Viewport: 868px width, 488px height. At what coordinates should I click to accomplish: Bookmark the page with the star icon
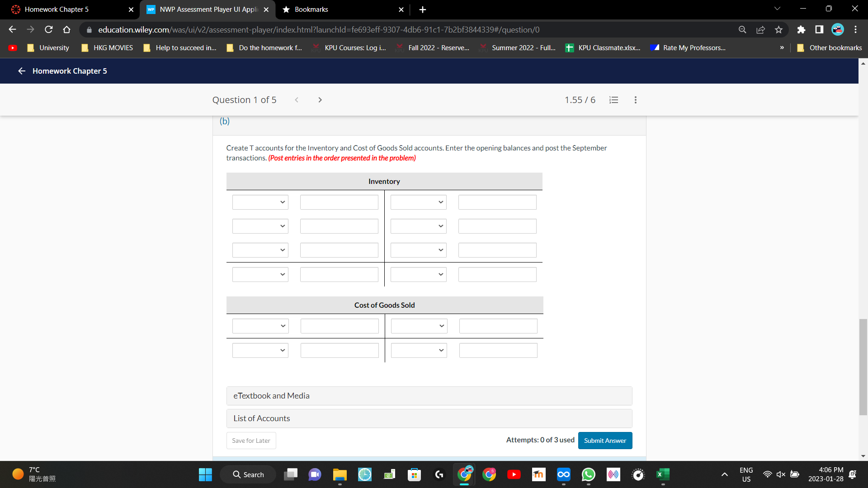[778, 29]
